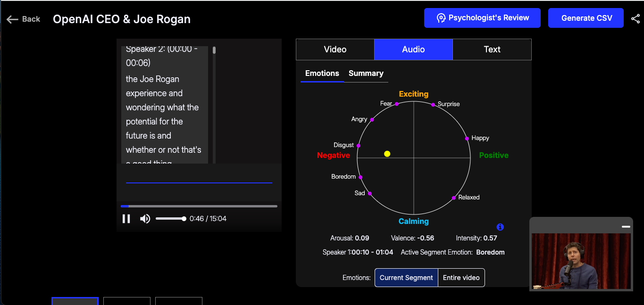
Task: Click the Active Segment Emotion Boredom text
Action: [x=452, y=252]
